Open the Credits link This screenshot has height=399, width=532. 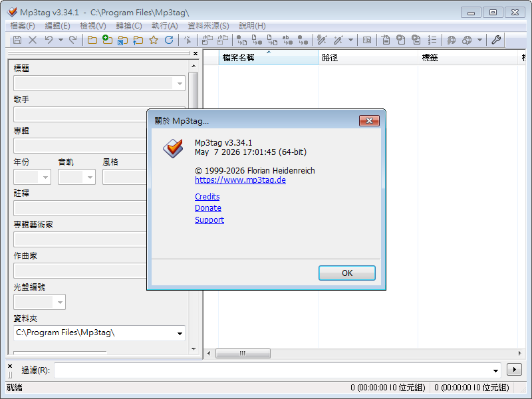click(x=207, y=196)
